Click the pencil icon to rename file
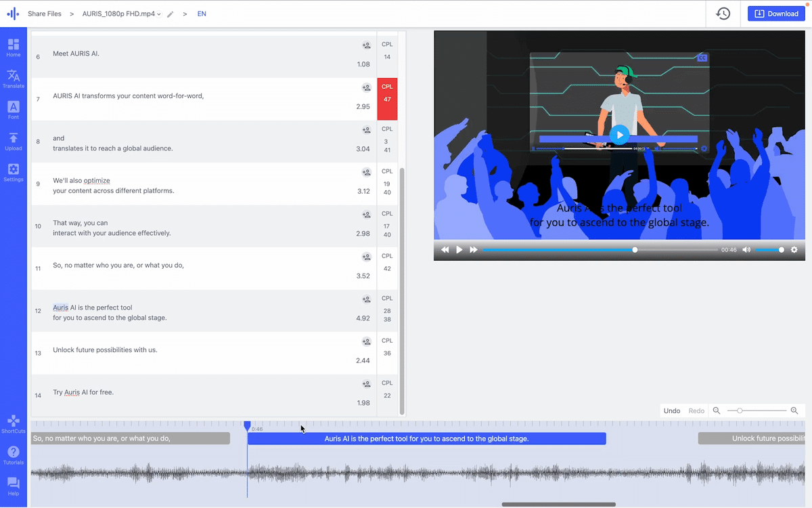Screen dimensions: 812x508 (x=171, y=14)
